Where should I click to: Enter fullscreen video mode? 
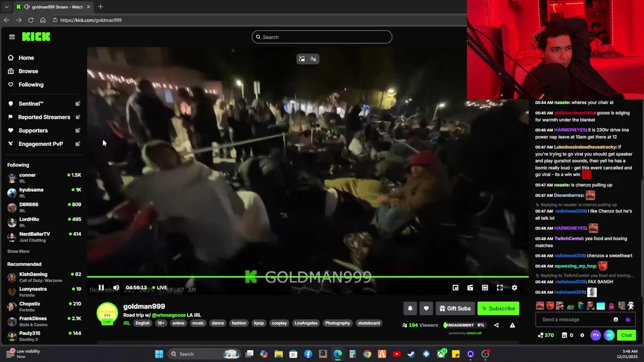tap(500, 288)
